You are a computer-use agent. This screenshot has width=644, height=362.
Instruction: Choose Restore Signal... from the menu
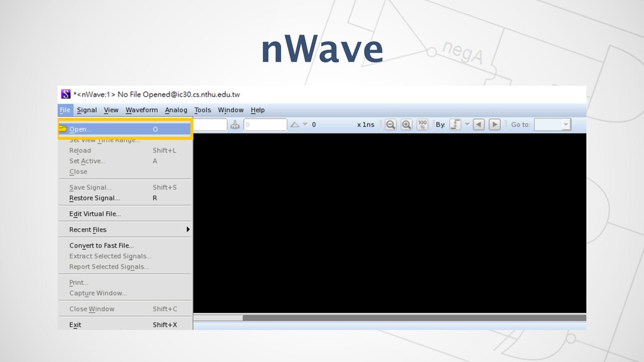click(125, 198)
